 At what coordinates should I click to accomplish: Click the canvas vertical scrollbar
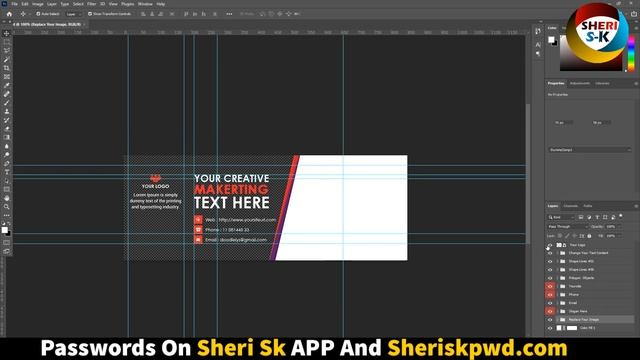pos(528,173)
